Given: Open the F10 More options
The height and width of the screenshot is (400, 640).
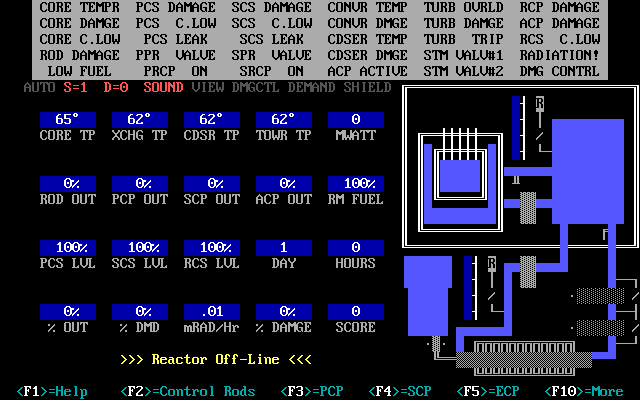Looking at the screenshot, I should click(584, 391).
